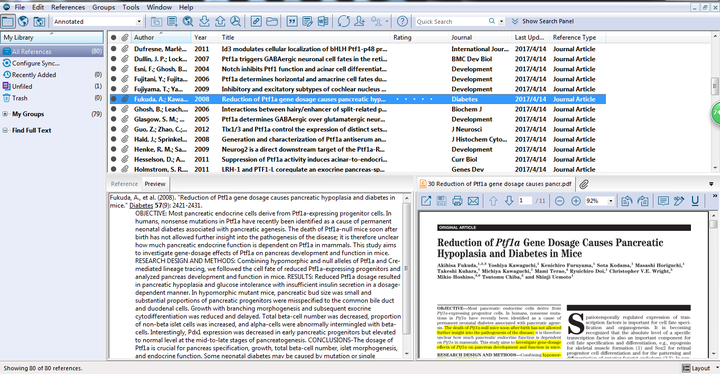Rotate PDF counterclockwise icon
The height and width of the screenshot is (374, 720).
(626, 201)
